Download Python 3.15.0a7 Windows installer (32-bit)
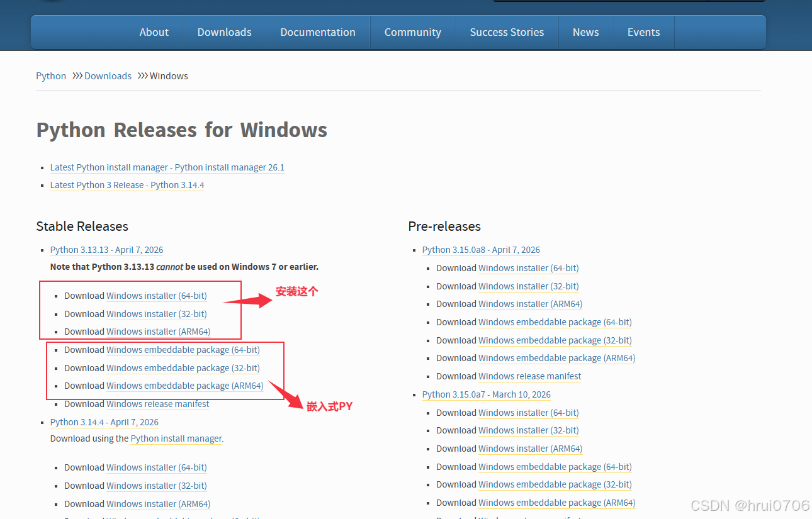 pos(529,430)
